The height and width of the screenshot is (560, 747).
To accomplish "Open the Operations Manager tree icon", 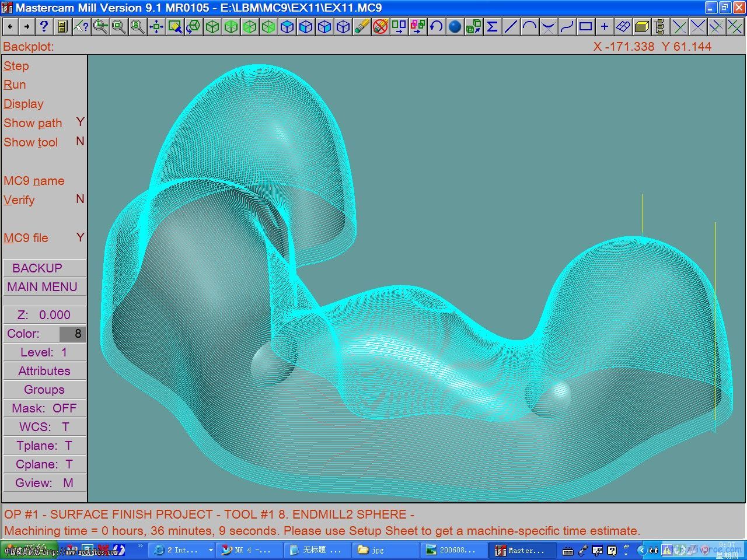I will (660, 27).
